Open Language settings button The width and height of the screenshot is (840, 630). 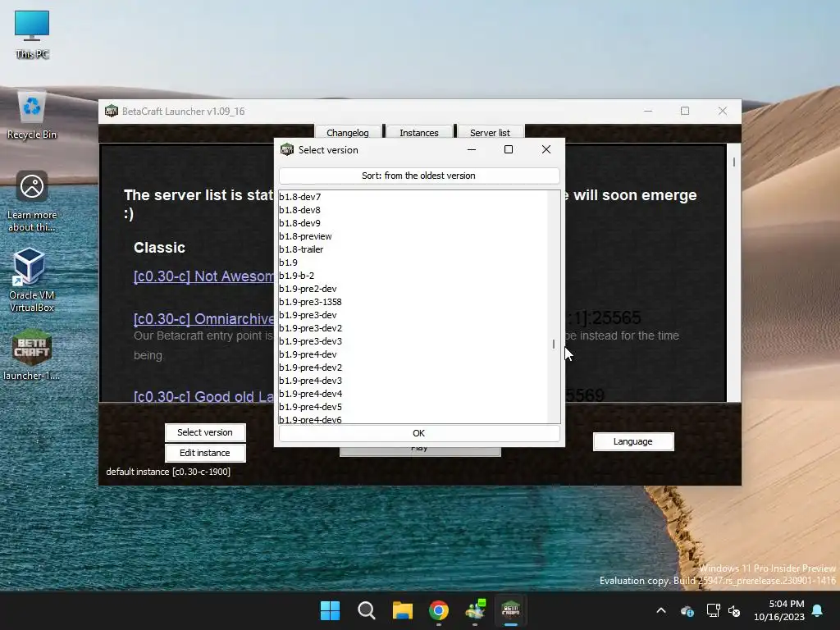tap(633, 441)
